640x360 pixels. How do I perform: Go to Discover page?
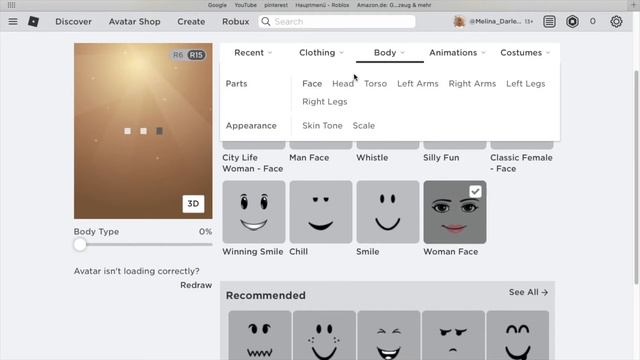73,21
